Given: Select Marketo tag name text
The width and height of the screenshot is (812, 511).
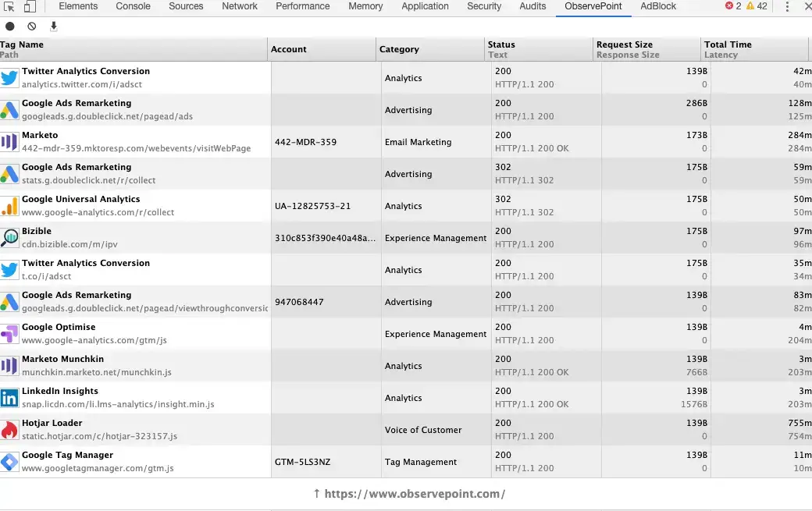Looking at the screenshot, I should (x=40, y=135).
